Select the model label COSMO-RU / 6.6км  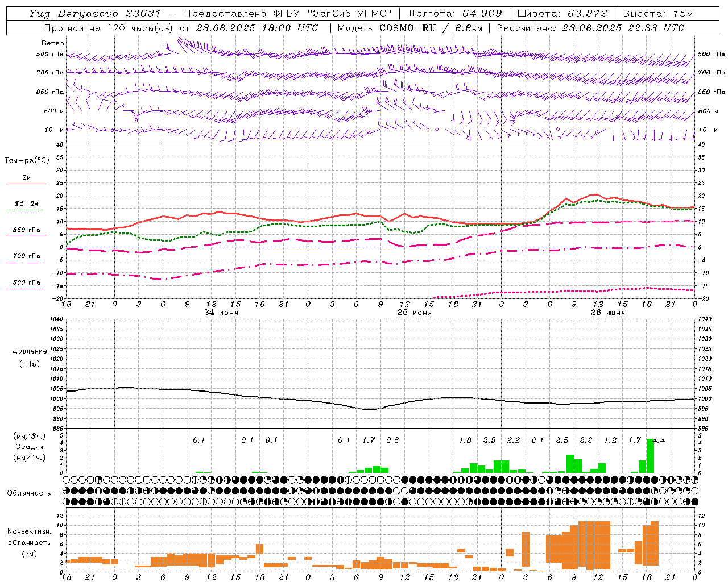431,28
